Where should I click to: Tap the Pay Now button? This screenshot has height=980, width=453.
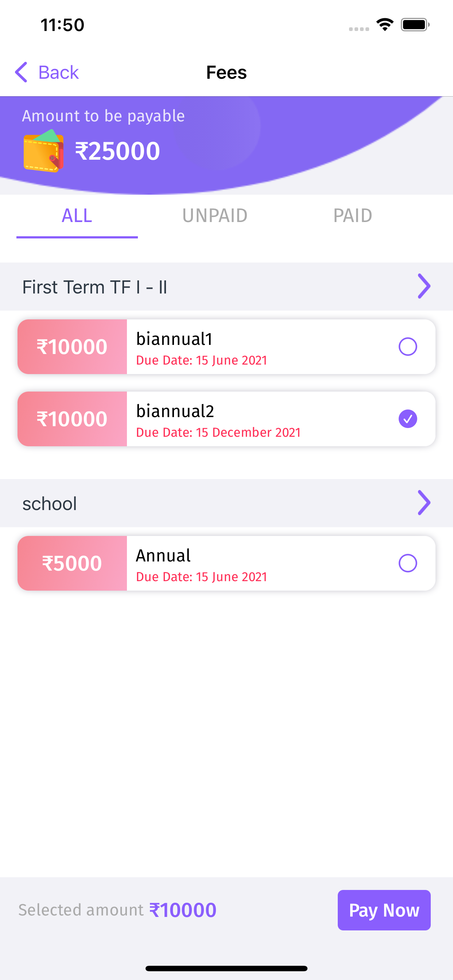click(384, 910)
